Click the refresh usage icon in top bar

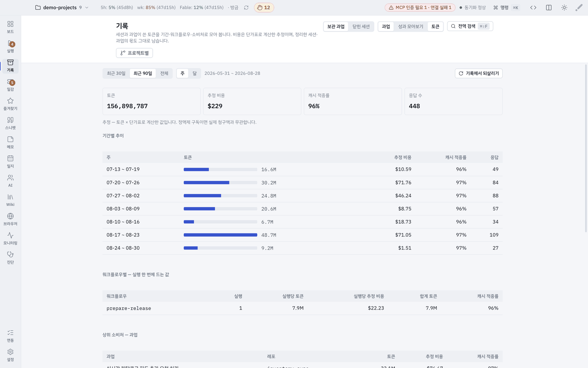(246, 7)
